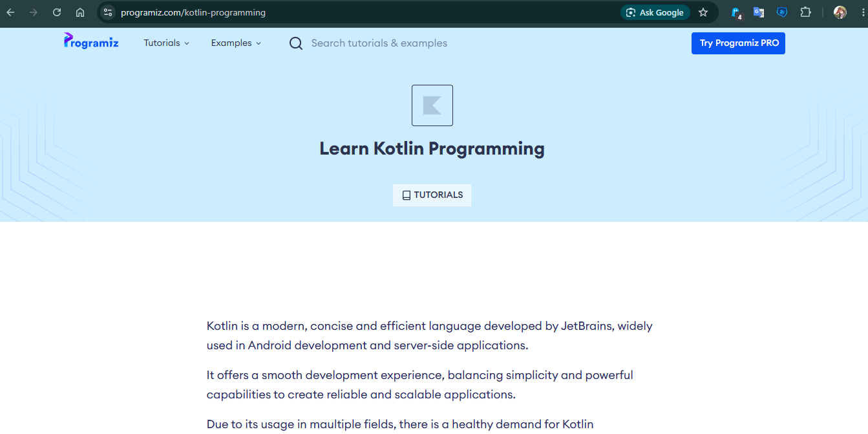The width and height of the screenshot is (868, 434).
Task: Click the paragraph starting 'Kotlin is a modern'
Action: point(430,336)
